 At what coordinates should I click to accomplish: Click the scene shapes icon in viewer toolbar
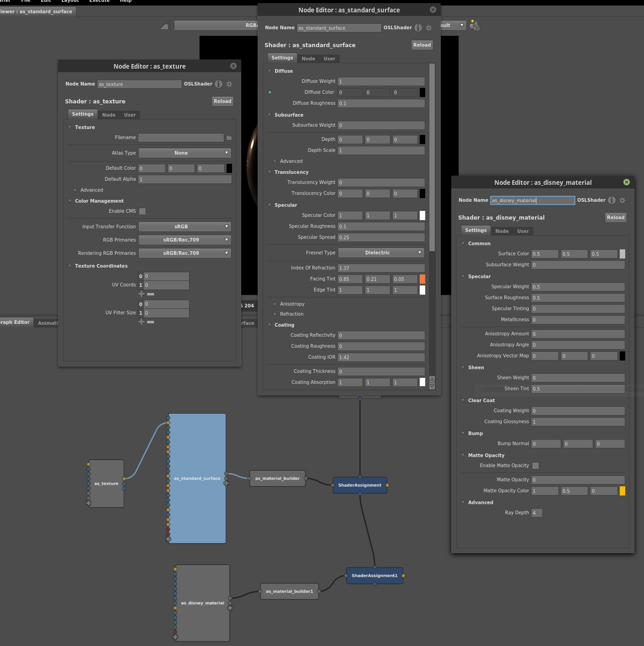pos(475,26)
